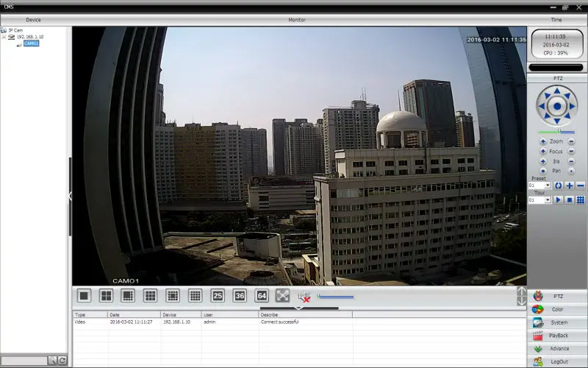Tilt camera up with PTZ arrow
Screen dimensions: 588x368
click(x=557, y=91)
